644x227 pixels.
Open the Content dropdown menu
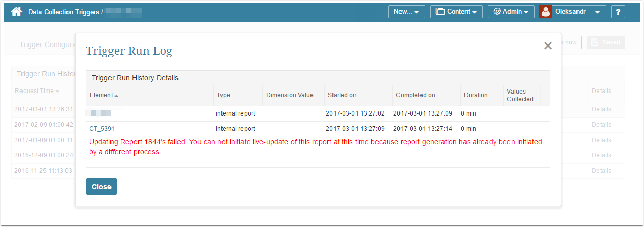tap(456, 12)
